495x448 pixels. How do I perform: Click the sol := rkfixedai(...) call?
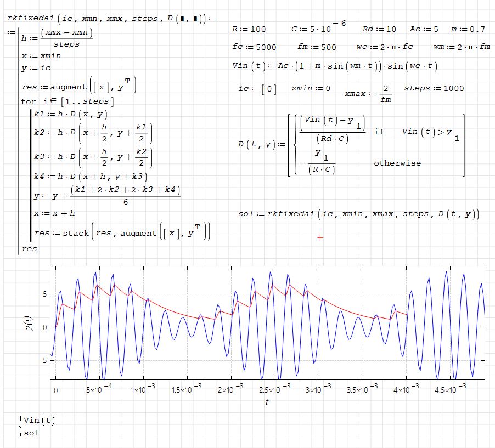[x=359, y=214]
